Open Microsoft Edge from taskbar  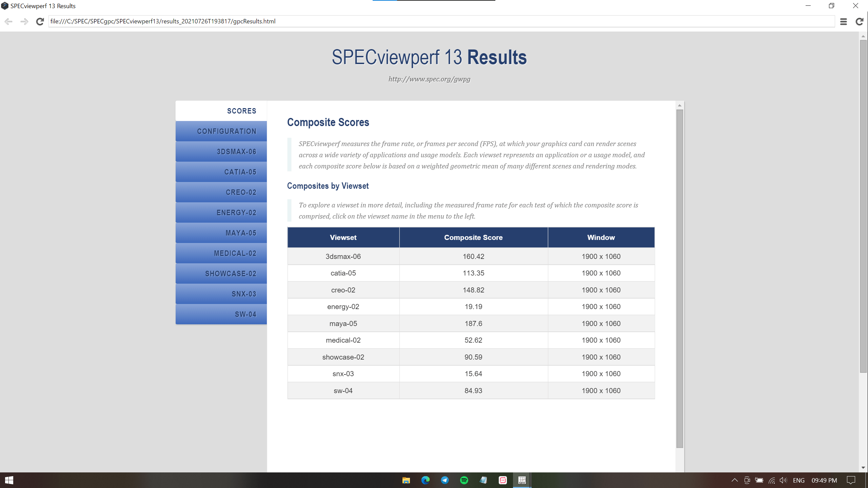pos(425,480)
